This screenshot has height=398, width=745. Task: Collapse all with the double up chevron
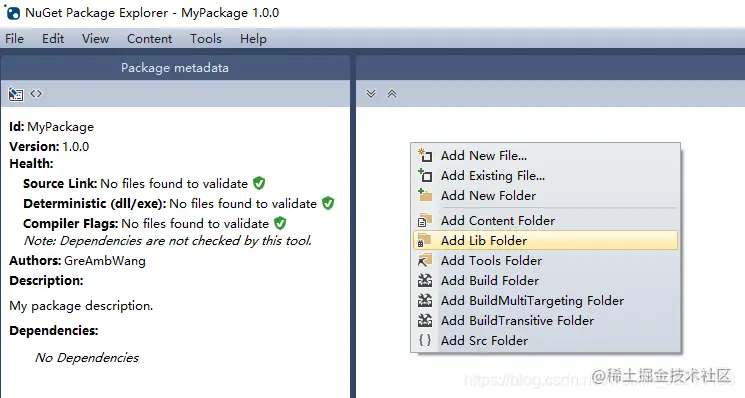pos(392,94)
